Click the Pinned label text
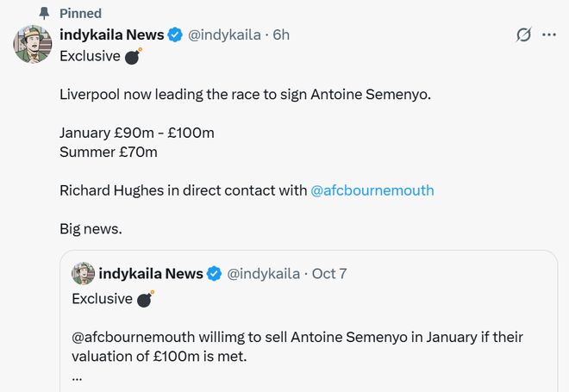 tap(80, 13)
